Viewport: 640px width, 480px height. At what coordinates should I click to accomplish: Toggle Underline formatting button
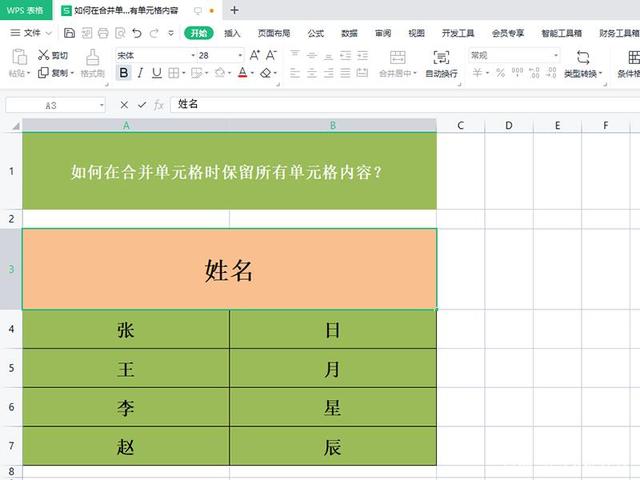pyautogui.click(x=156, y=73)
